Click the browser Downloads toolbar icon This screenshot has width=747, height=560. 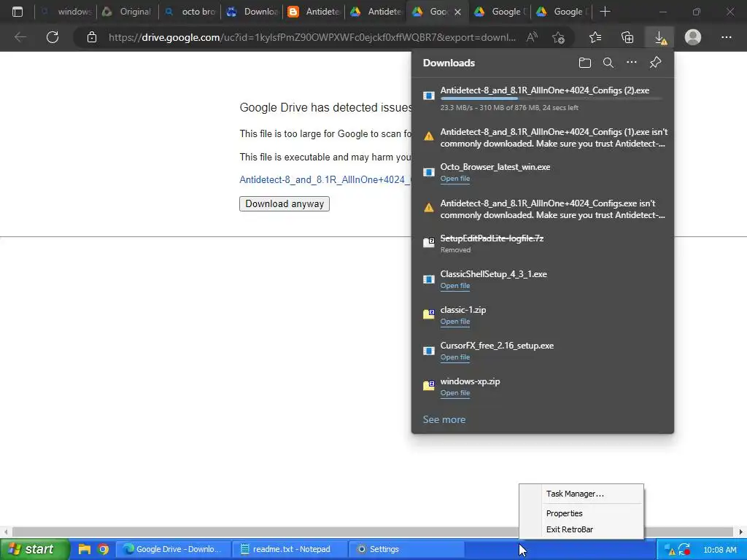[660, 37]
